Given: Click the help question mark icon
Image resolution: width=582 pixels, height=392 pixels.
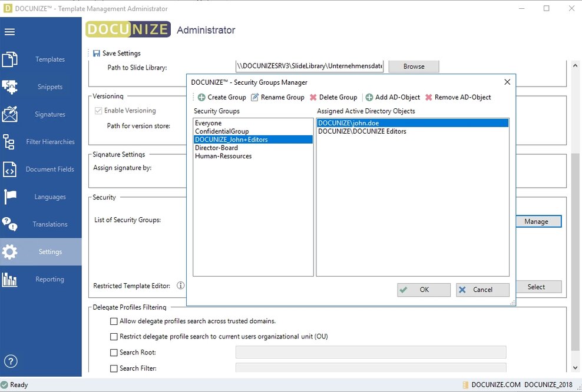Looking at the screenshot, I should tap(11, 361).
